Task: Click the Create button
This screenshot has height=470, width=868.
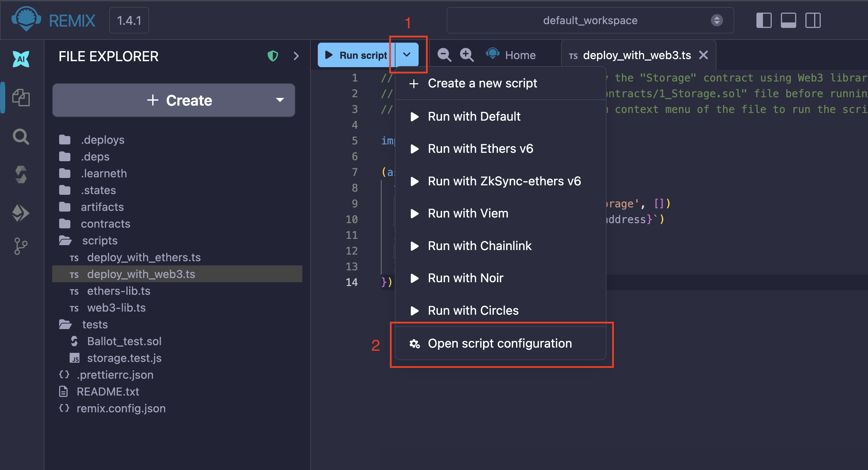Action: click(x=174, y=100)
